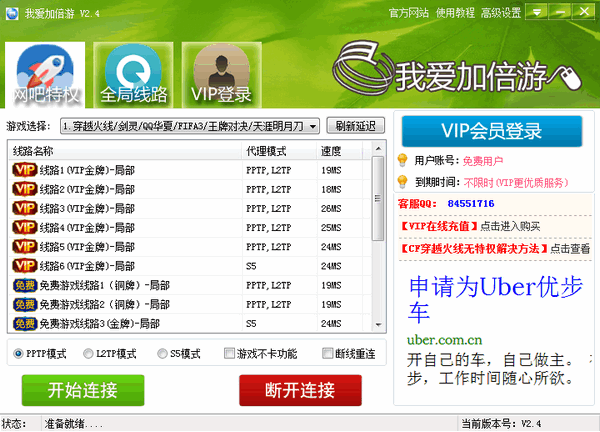This screenshot has height=432, width=600.
Task: Click VIP badge of 线路1 (VIP金牌)
Action: click(x=25, y=170)
